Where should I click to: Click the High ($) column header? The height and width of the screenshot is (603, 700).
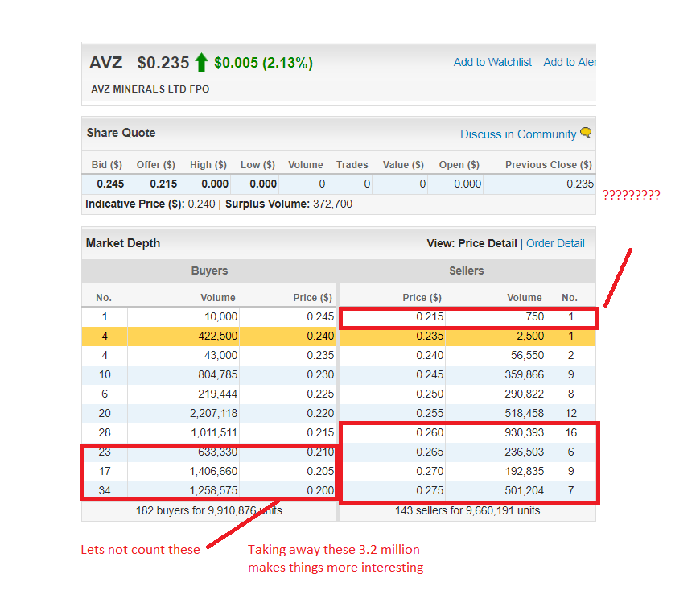208,165
